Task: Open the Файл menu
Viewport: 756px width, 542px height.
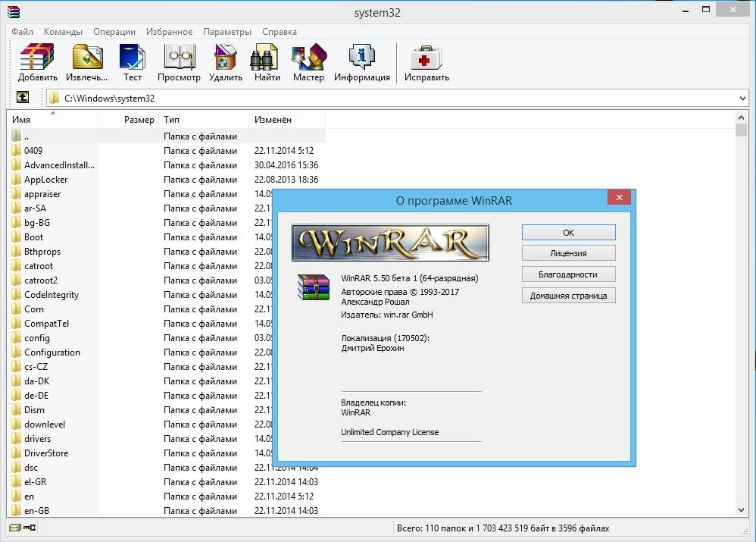Action: click(22, 32)
